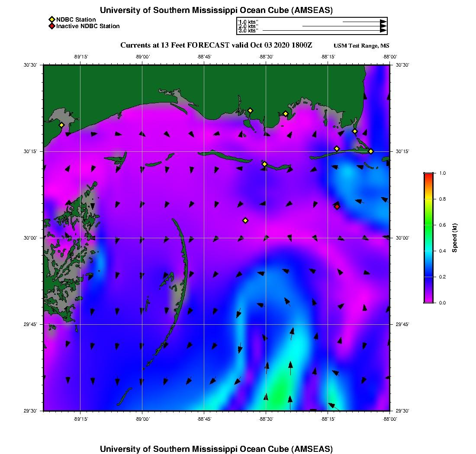Click the right 29°45' latitude label
The height and width of the screenshot is (454, 476).
(402, 325)
